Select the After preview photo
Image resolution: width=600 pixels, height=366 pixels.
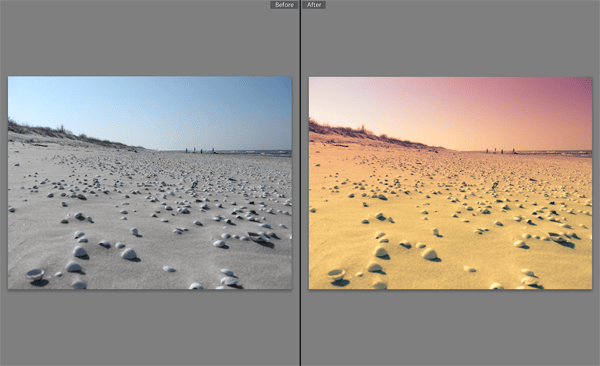[450, 183]
